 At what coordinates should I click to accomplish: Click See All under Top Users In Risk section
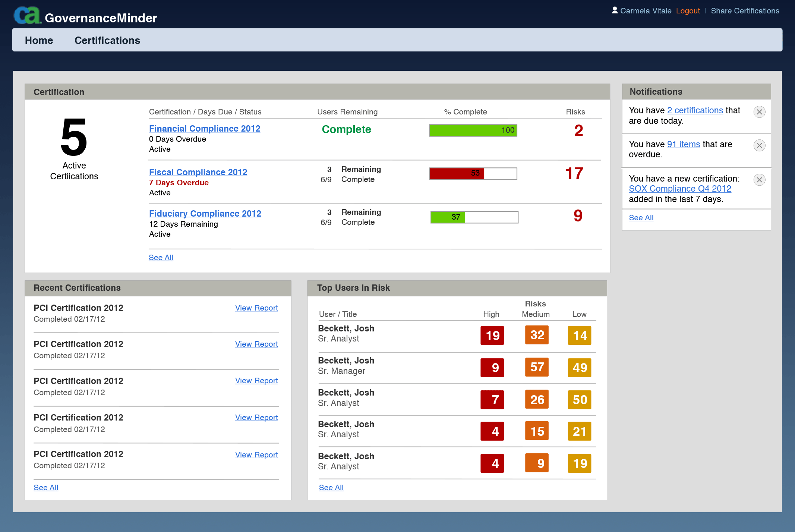pos(331,487)
